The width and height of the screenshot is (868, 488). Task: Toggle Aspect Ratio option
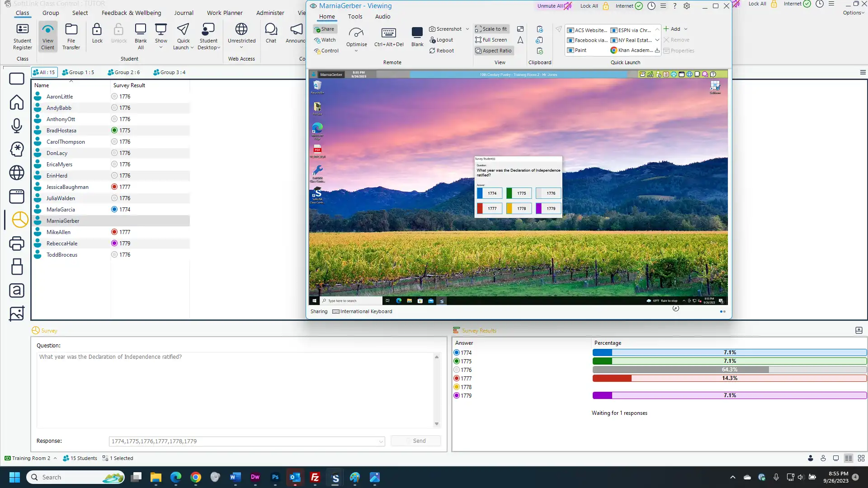click(x=493, y=51)
